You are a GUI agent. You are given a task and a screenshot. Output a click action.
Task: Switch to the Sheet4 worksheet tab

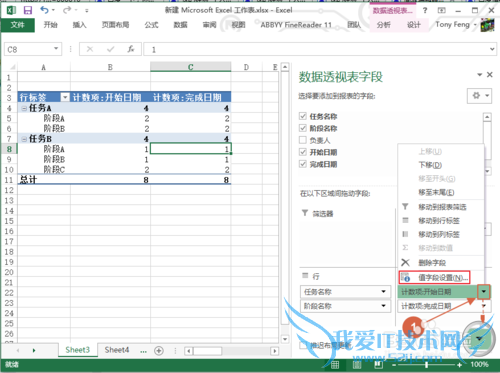[117, 350]
